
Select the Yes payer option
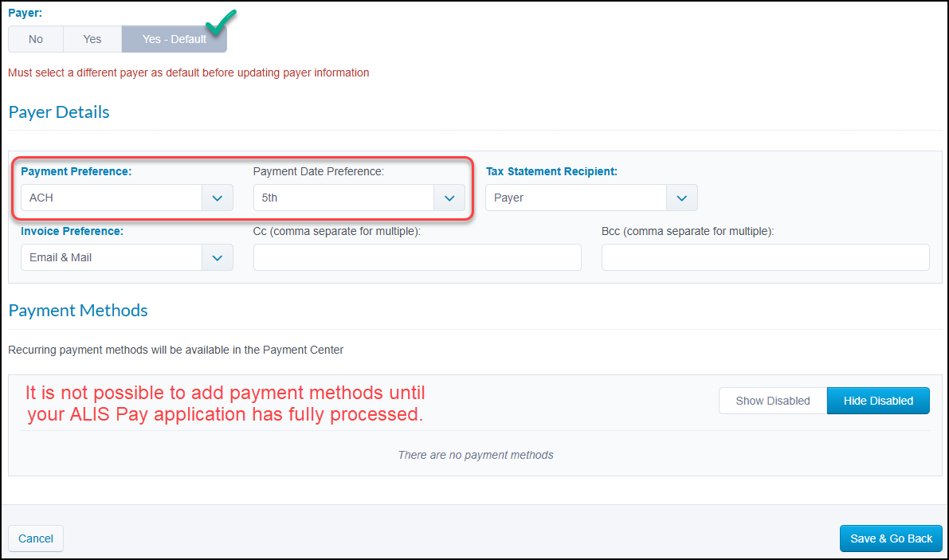pyautogui.click(x=92, y=39)
